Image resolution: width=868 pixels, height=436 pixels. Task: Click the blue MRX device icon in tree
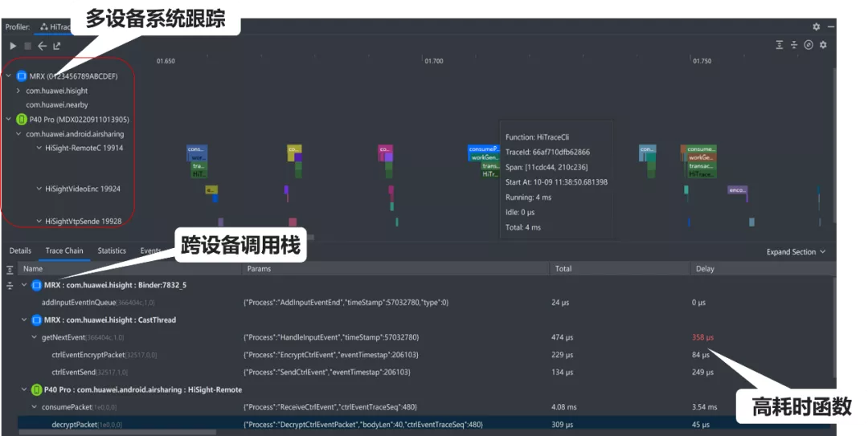(22, 75)
